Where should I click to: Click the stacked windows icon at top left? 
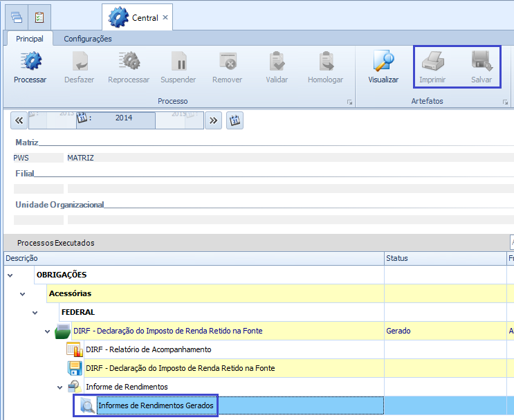tap(17, 17)
